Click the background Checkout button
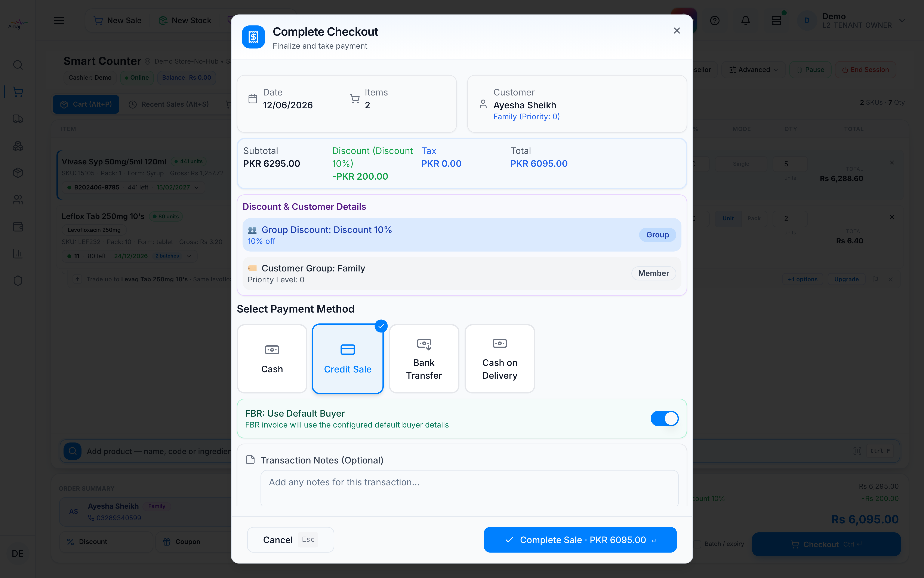This screenshot has width=924, height=578. click(x=826, y=544)
